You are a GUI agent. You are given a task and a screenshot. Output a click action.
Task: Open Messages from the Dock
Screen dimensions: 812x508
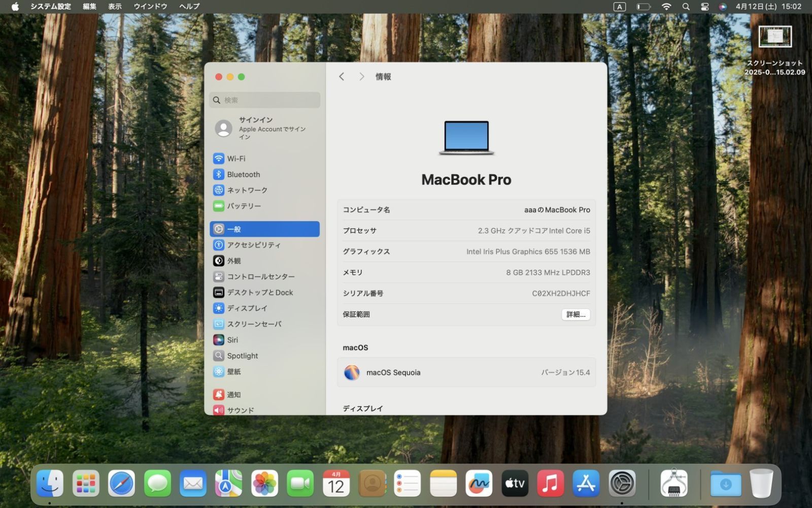coord(157,483)
